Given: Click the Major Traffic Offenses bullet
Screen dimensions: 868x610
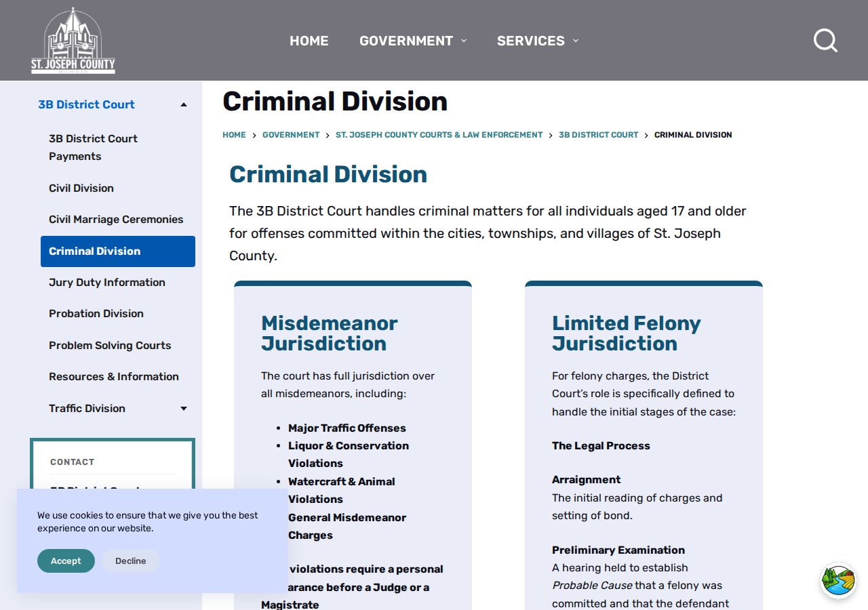Looking at the screenshot, I should click(x=347, y=428).
